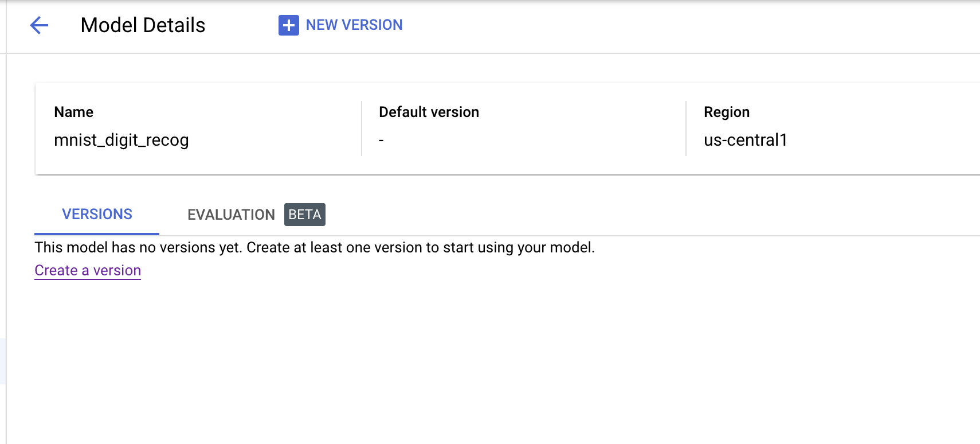Click the plus icon beside NEW VERSION
Image resolution: width=980 pixels, height=444 pixels.
click(x=288, y=25)
